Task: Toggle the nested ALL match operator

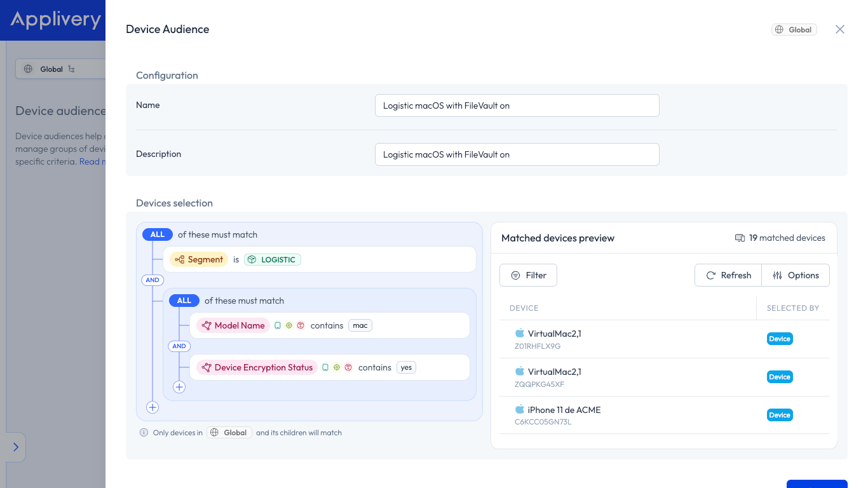Action: click(x=184, y=301)
